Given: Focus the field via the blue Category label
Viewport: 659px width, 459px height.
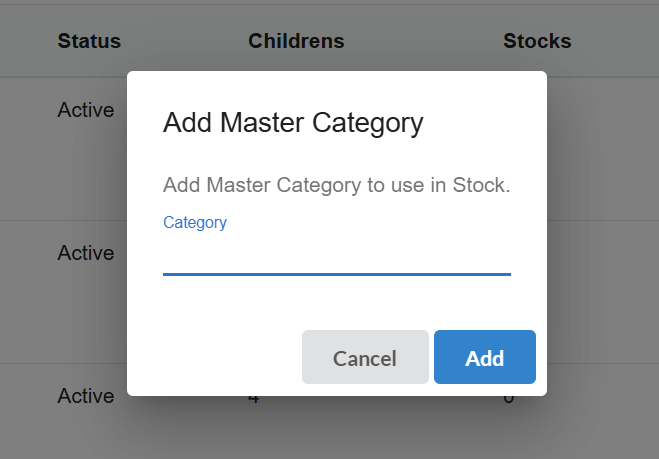Looking at the screenshot, I should click(x=195, y=222).
